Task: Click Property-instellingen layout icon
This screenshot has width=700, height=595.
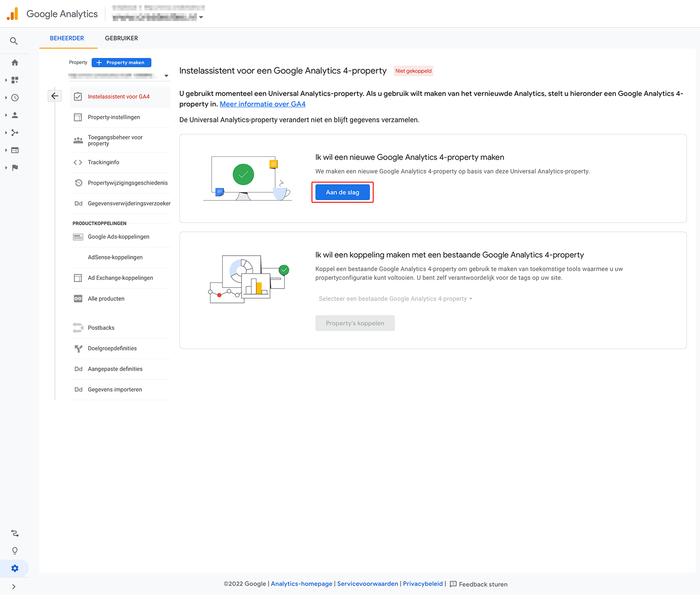Action: (78, 117)
